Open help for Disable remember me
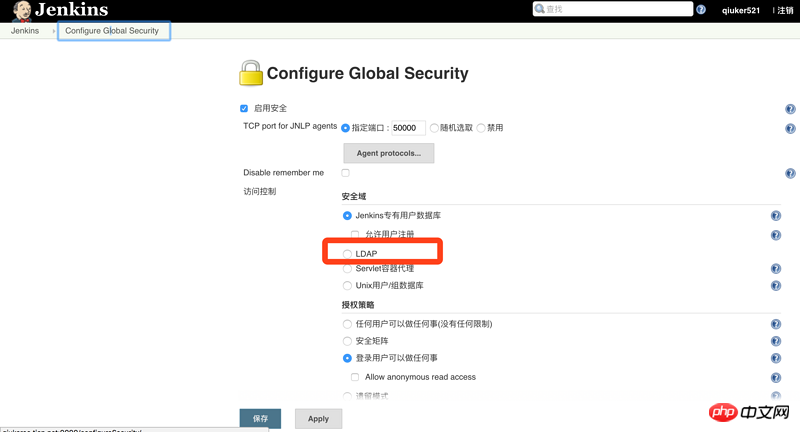Screen dimensions: 800x432 point(790,173)
